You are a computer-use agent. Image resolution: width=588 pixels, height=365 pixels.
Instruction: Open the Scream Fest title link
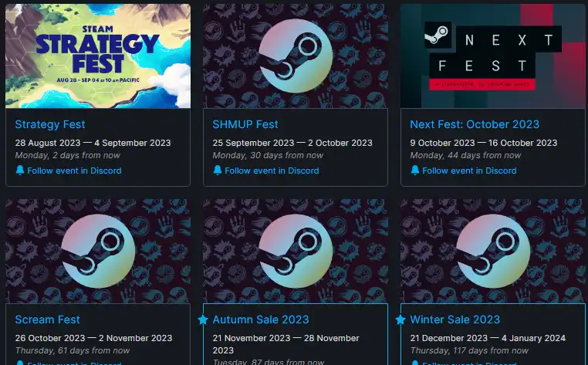[x=47, y=319]
